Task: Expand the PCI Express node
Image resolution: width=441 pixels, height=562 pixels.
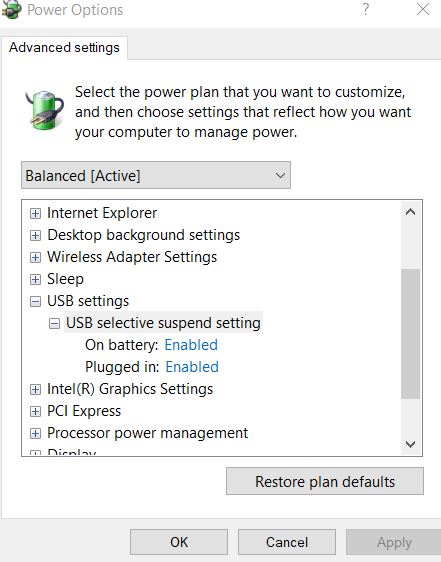Action: [35, 411]
